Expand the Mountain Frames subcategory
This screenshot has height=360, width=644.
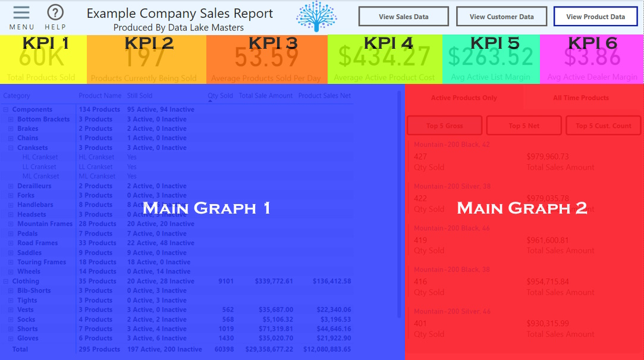click(11, 224)
